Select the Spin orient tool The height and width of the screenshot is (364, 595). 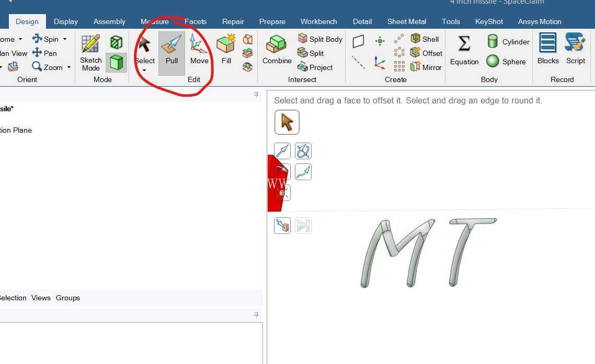tap(45, 39)
